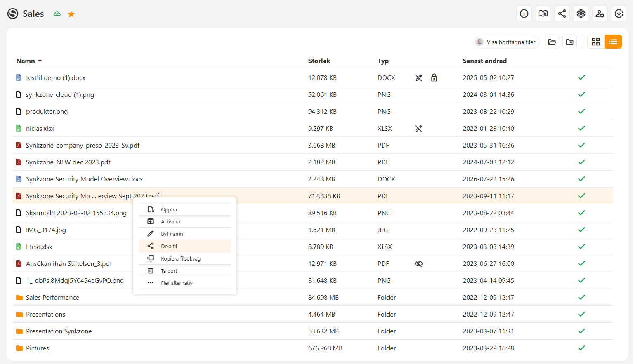Switch to grid view

click(x=596, y=42)
